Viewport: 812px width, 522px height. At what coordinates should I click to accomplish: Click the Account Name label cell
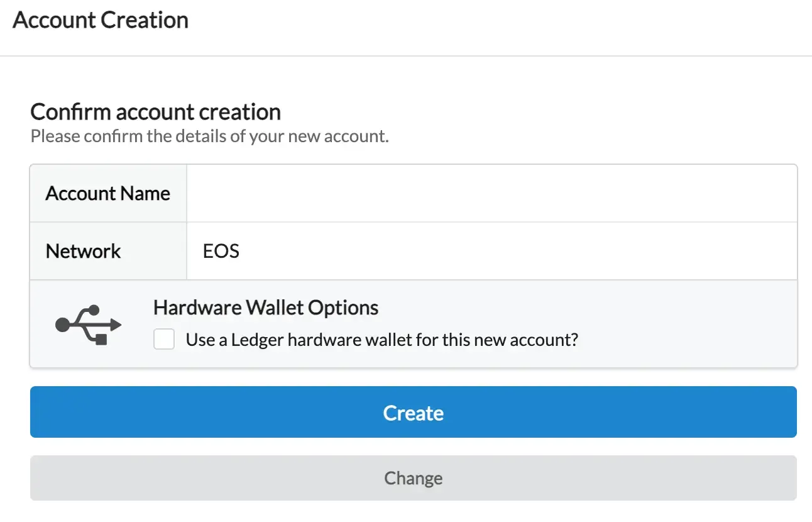click(107, 193)
